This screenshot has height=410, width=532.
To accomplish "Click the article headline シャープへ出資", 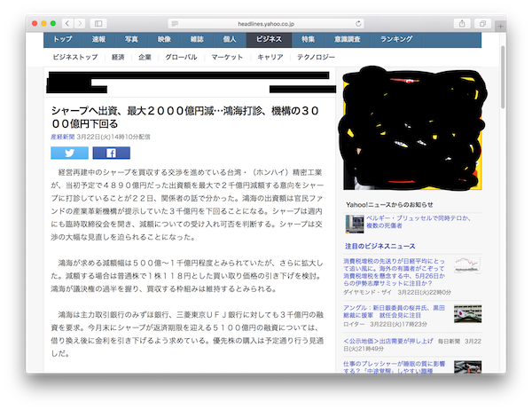I will (185, 117).
